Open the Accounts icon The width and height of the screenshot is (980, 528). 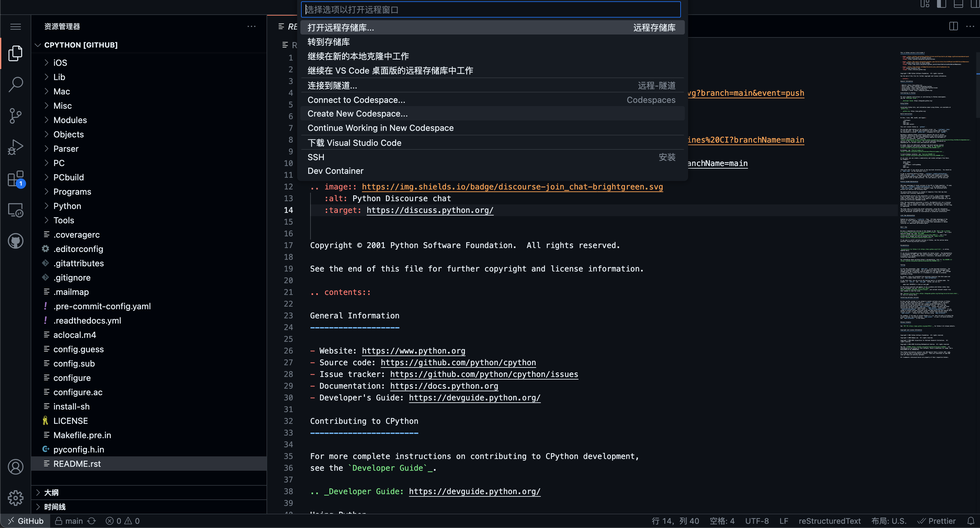coord(16,467)
